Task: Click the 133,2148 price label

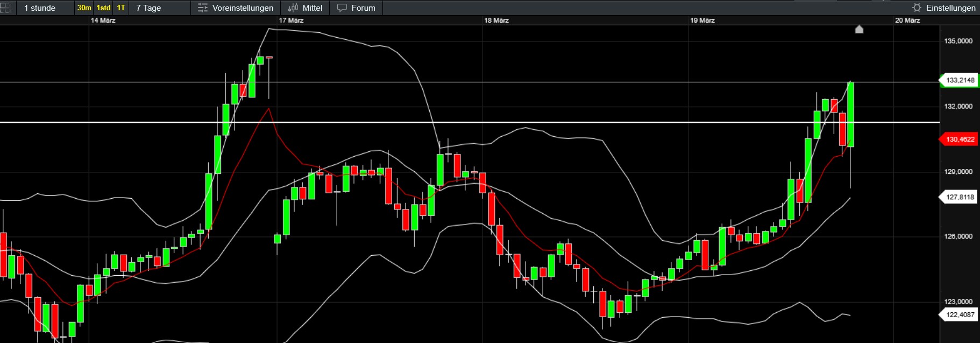Action: (960, 80)
